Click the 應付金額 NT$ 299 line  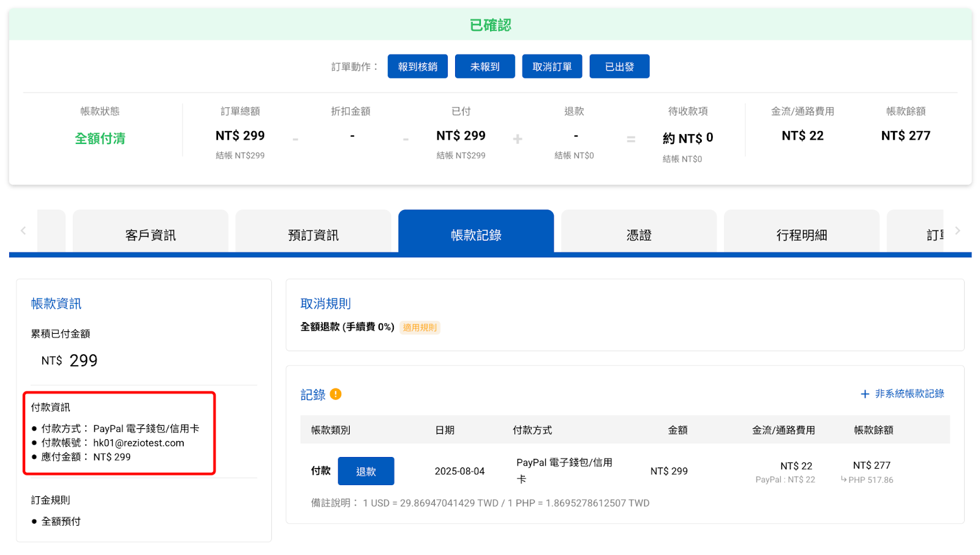86,457
